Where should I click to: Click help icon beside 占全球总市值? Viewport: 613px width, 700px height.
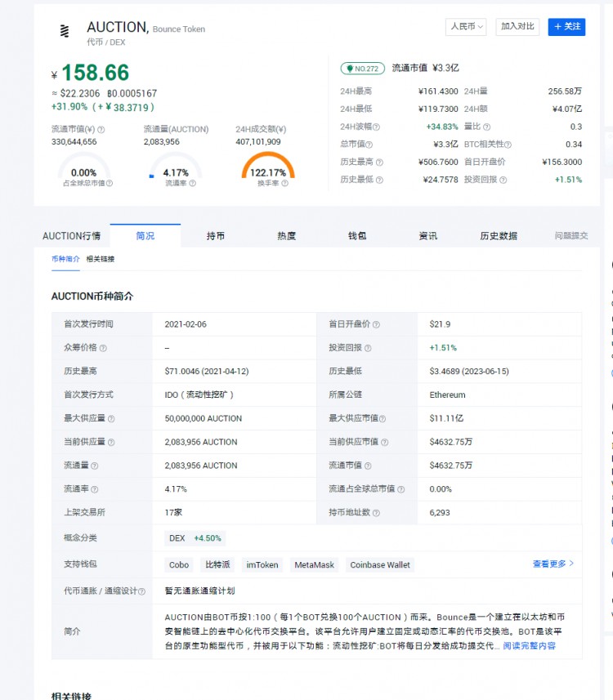(110, 183)
